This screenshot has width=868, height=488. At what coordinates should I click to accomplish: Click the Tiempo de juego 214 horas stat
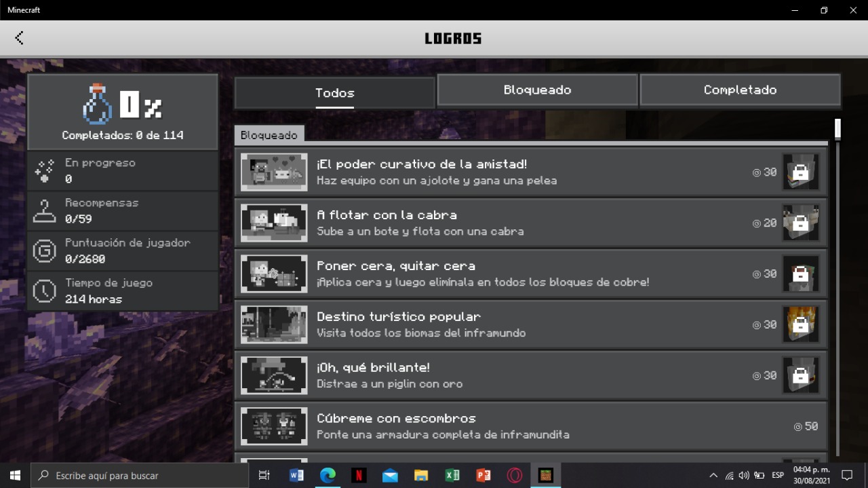point(123,291)
